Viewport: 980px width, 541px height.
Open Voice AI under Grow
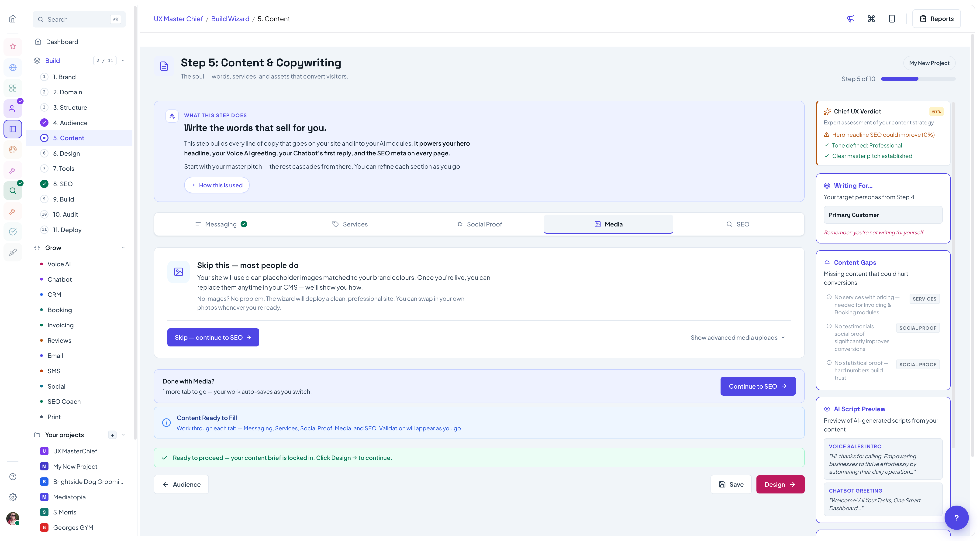point(79,264)
